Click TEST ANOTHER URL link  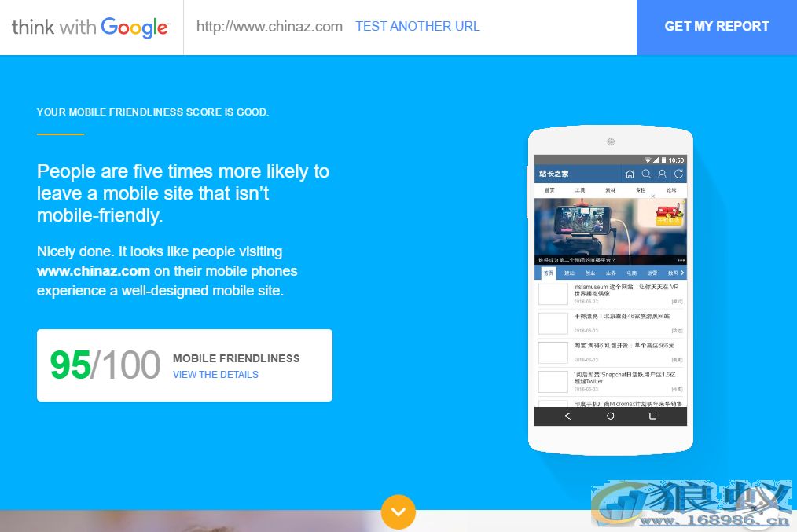click(417, 27)
